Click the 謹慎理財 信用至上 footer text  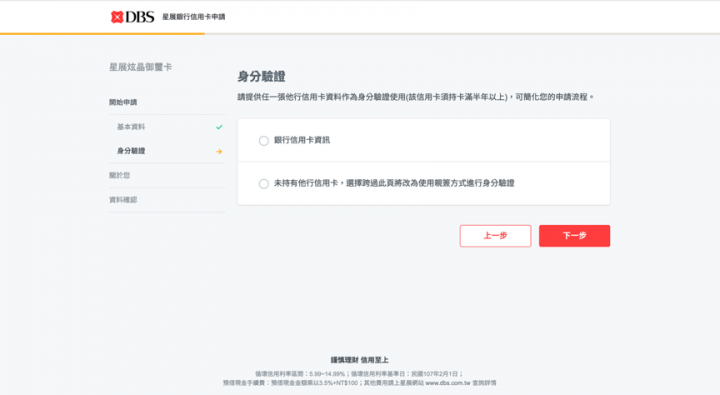click(x=360, y=360)
